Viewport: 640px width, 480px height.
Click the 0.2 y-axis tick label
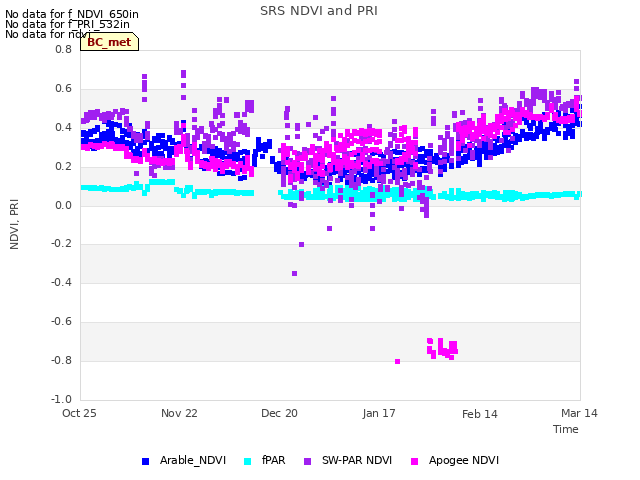click(63, 167)
